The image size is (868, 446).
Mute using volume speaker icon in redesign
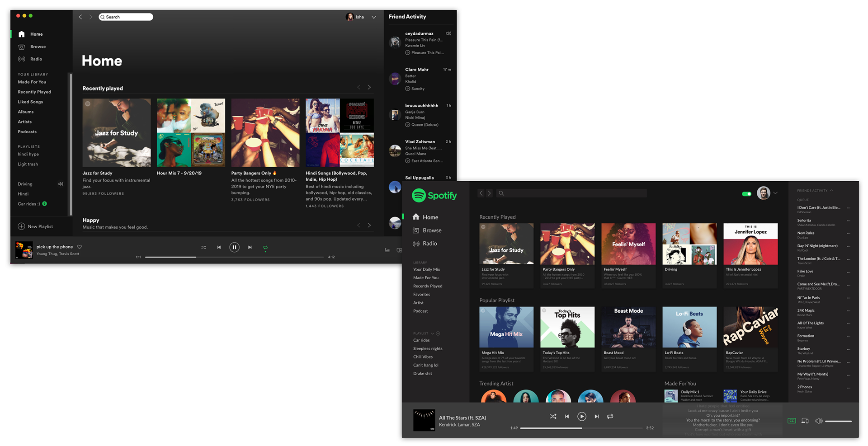[819, 421]
